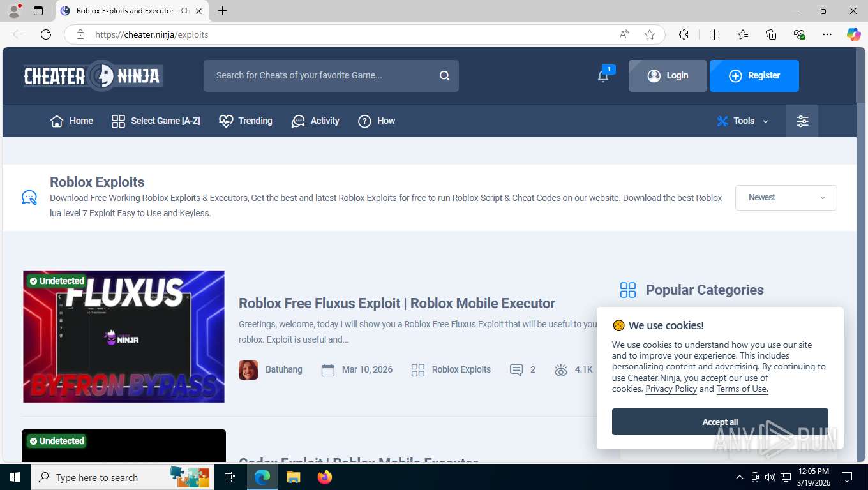The image size is (868, 490).
Task: Open the Favorites list icon
Action: 743,34
